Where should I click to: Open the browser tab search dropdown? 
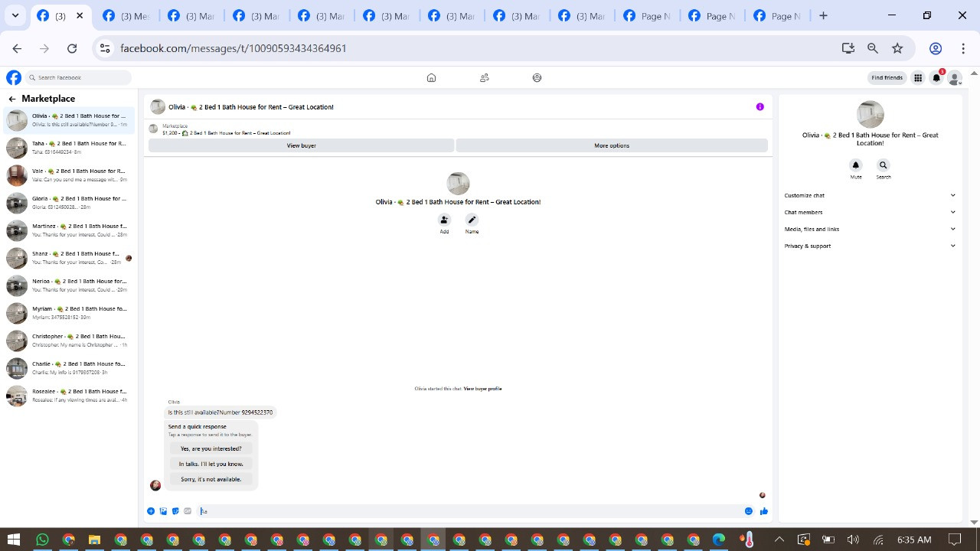coord(15,15)
